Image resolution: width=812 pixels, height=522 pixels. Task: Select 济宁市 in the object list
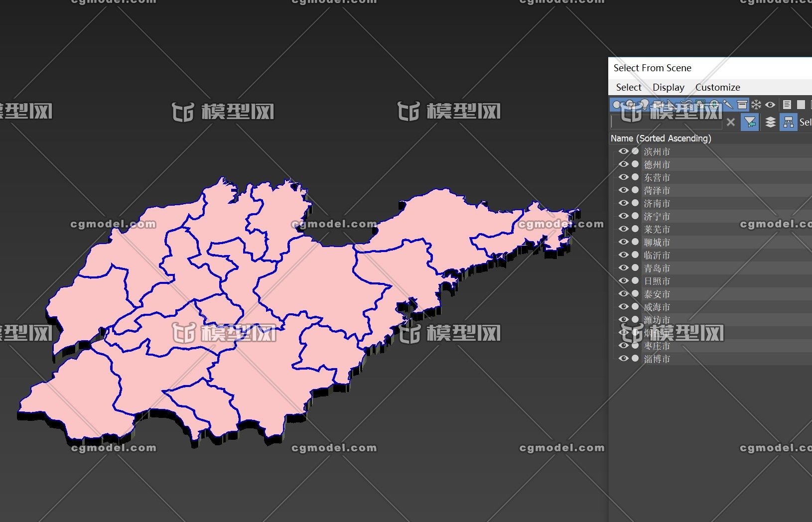(657, 216)
